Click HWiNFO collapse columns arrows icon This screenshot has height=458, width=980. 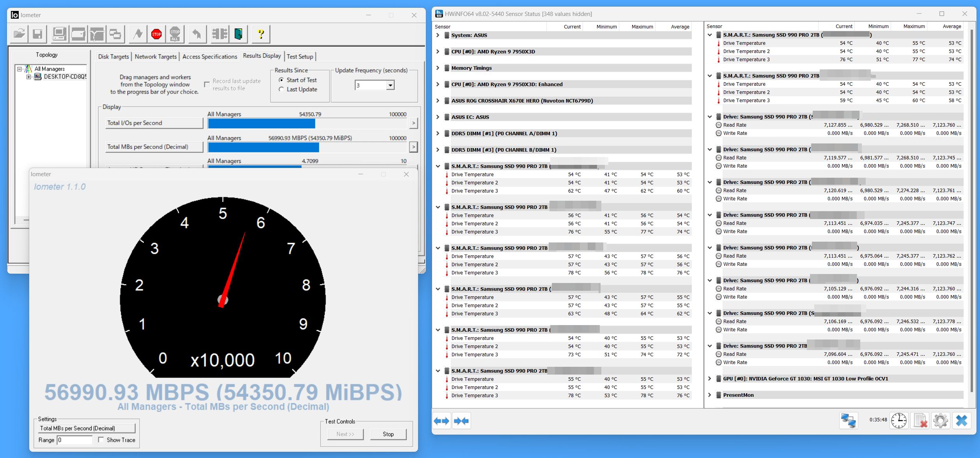point(461,421)
